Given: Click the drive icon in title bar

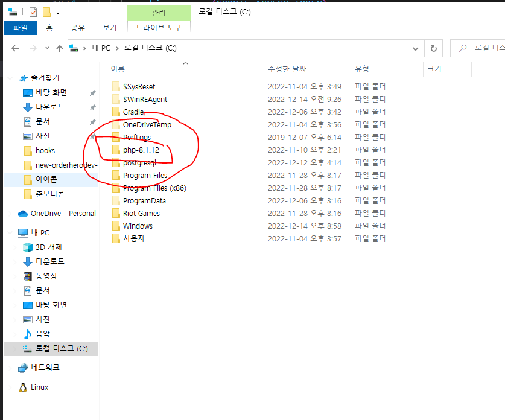Looking at the screenshot, I should pyautogui.click(x=13, y=12).
